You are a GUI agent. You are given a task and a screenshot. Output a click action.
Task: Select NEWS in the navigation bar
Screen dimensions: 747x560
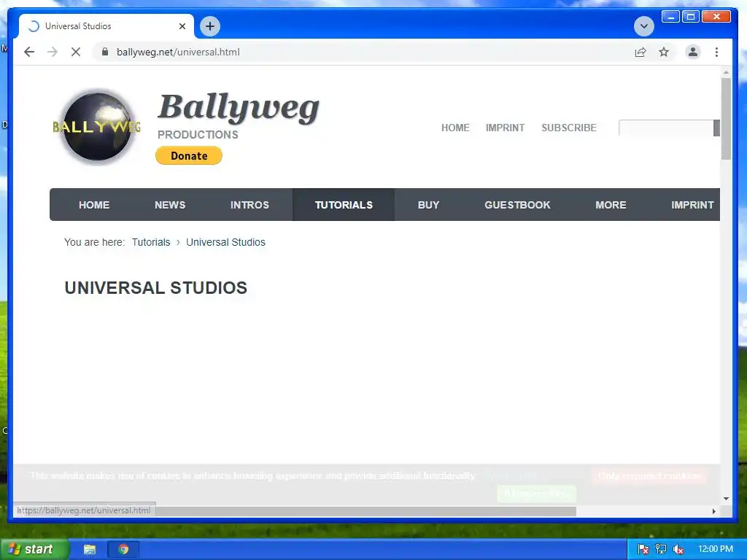[169, 205]
